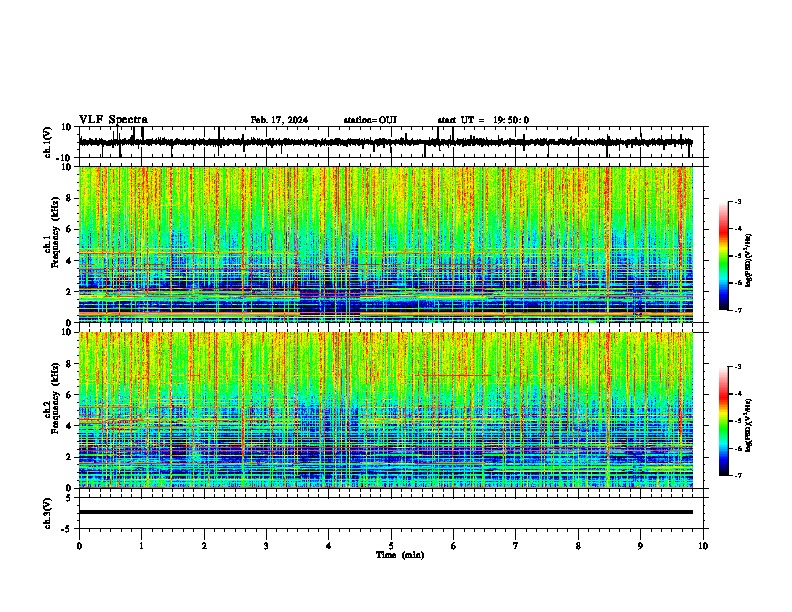Click the time axis tick label 3

click(266, 546)
